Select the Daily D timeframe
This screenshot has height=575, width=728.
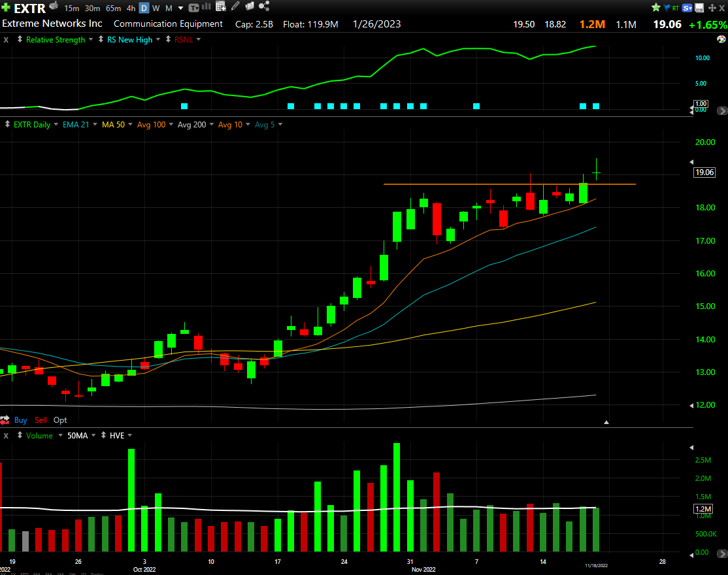[144, 8]
